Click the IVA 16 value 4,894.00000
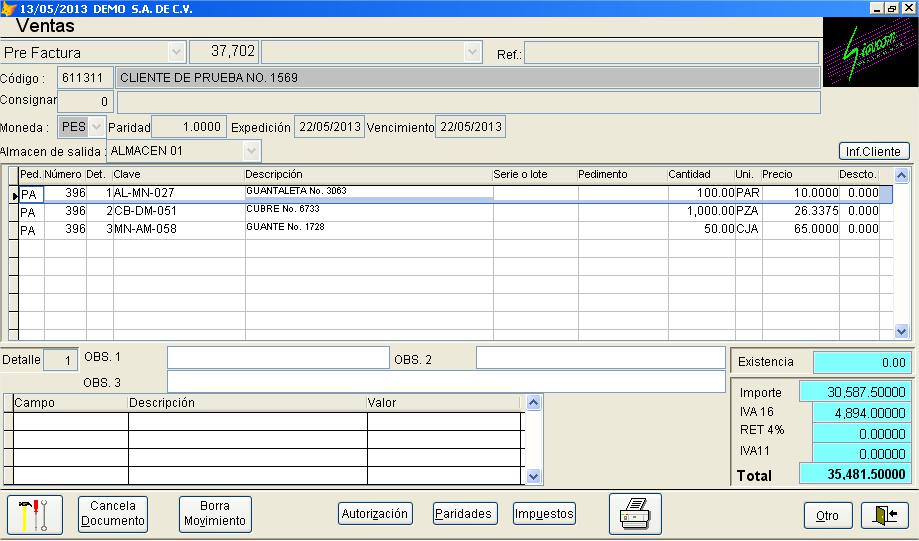The width and height of the screenshot is (919, 541). coord(863,413)
